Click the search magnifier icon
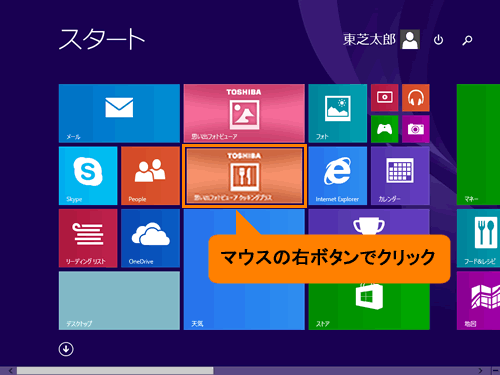500x375 pixels. [467, 40]
